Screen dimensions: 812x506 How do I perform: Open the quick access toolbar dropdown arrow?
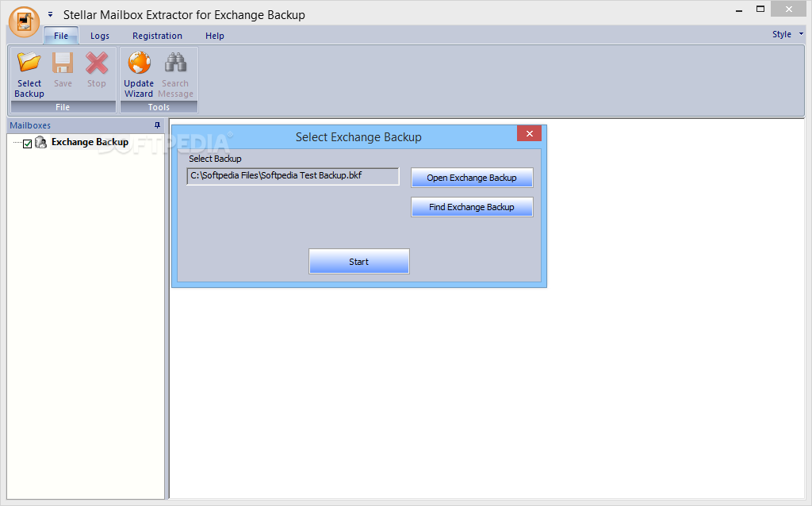pos(50,14)
